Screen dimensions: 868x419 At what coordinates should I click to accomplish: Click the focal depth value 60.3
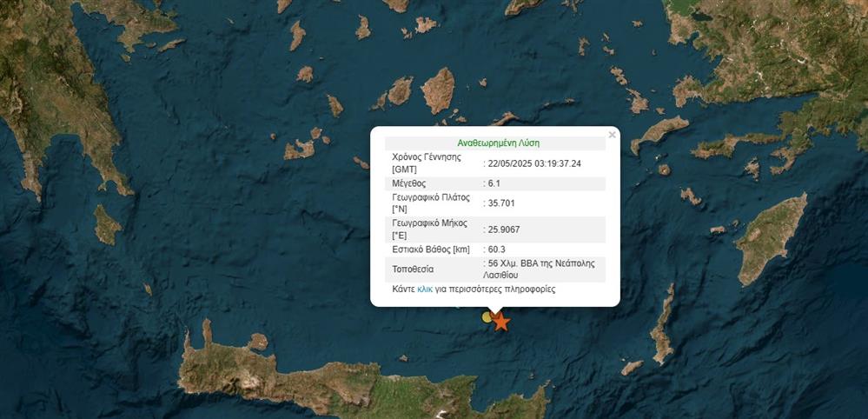pyautogui.click(x=499, y=249)
